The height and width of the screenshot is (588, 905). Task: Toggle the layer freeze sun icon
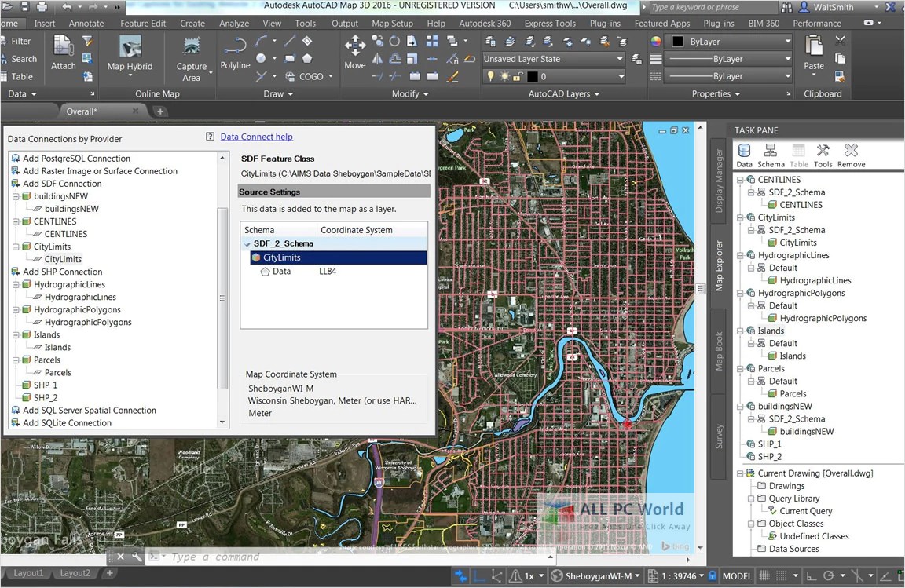[504, 76]
